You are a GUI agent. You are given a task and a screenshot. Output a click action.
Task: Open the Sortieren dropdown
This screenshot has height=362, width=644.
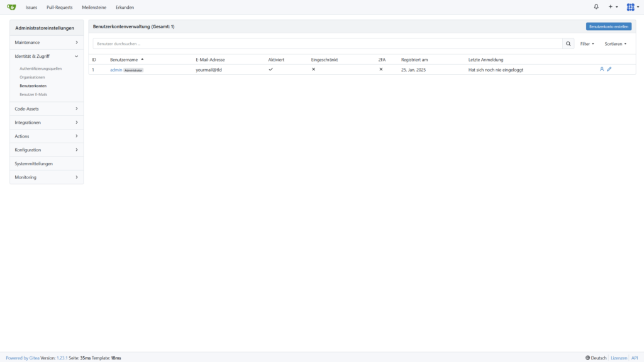(615, 44)
